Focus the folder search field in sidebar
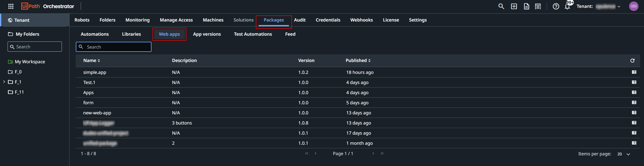Screen dimensions: 644x166 click(35, 47)
